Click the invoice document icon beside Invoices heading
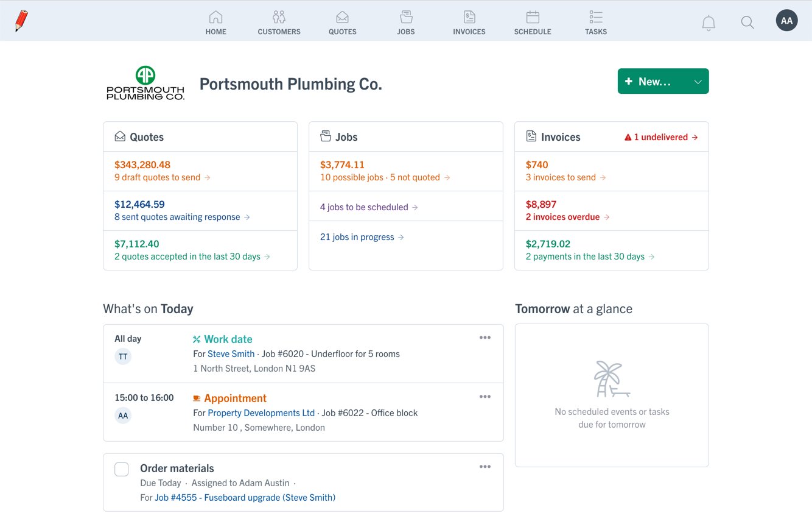The image size is (812, 527). (531, 136)
